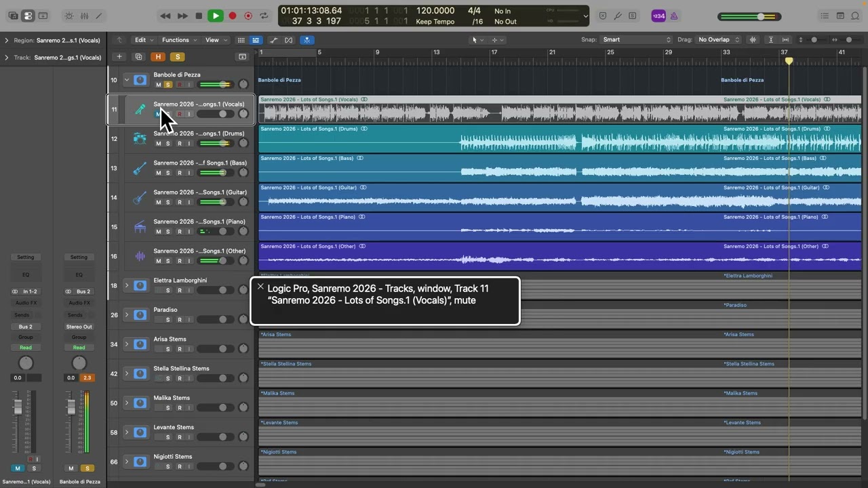Image resolution: width=868 pixels, height=488 pixels.
Task: Collapse the Banbole di Pezza track stack
Action: (126, 80)
